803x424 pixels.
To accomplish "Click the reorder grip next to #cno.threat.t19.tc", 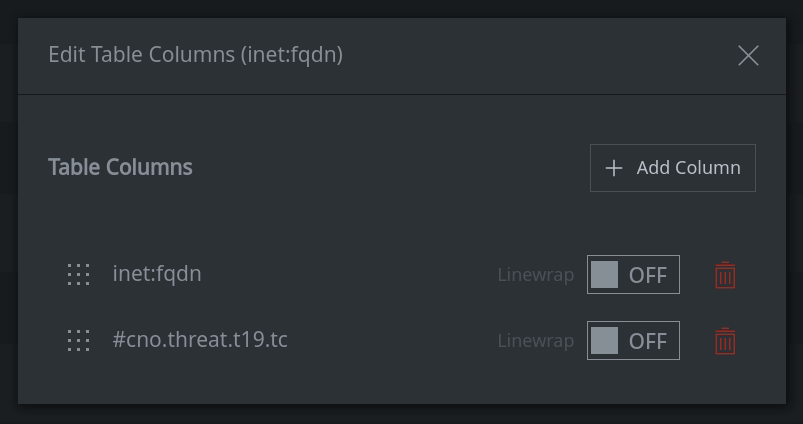I will (78, 341).
